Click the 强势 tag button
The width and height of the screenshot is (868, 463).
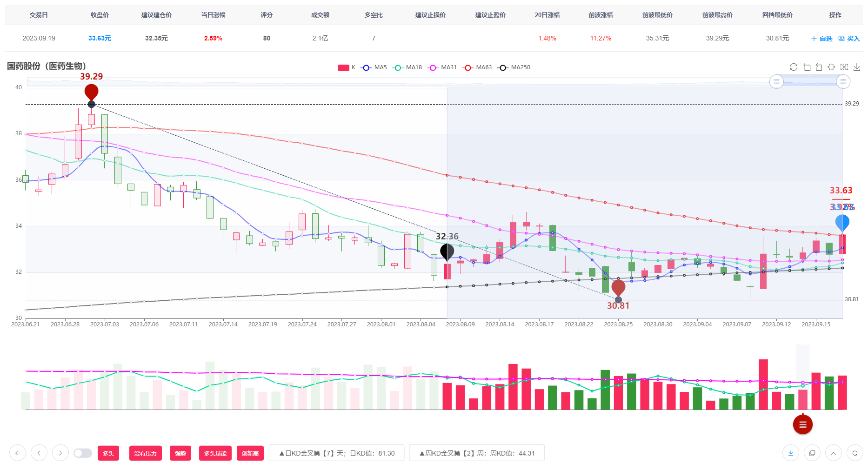[180, 453]
